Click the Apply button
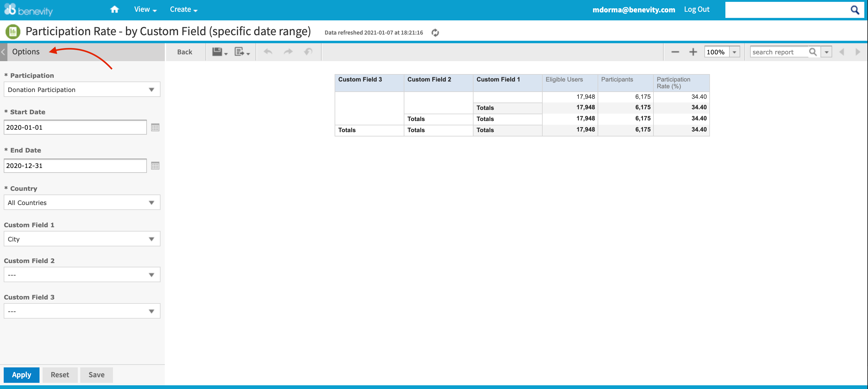 tap(22, 375)
